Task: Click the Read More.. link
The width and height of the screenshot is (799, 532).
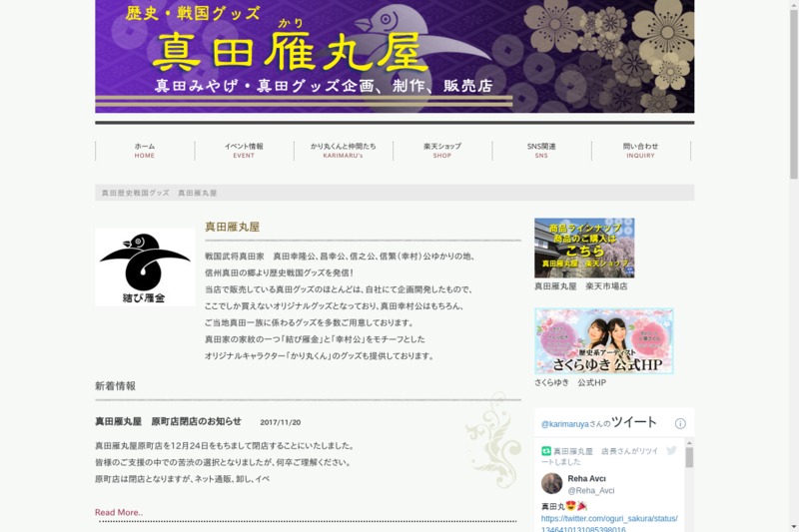Action: [119, 512]
